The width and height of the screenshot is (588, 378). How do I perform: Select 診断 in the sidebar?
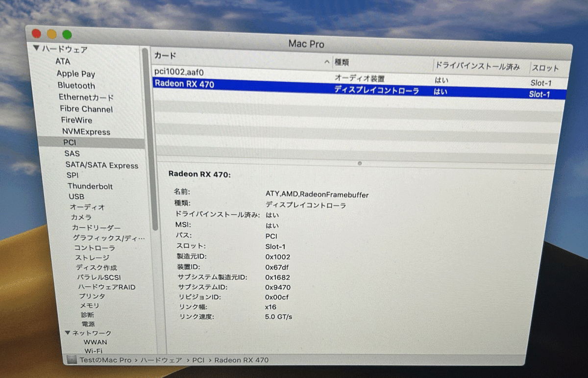(88, 315)
